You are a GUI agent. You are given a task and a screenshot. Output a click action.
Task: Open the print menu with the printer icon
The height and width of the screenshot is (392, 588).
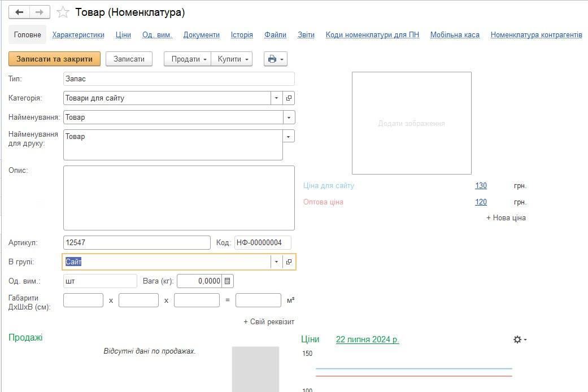(276, 59)
